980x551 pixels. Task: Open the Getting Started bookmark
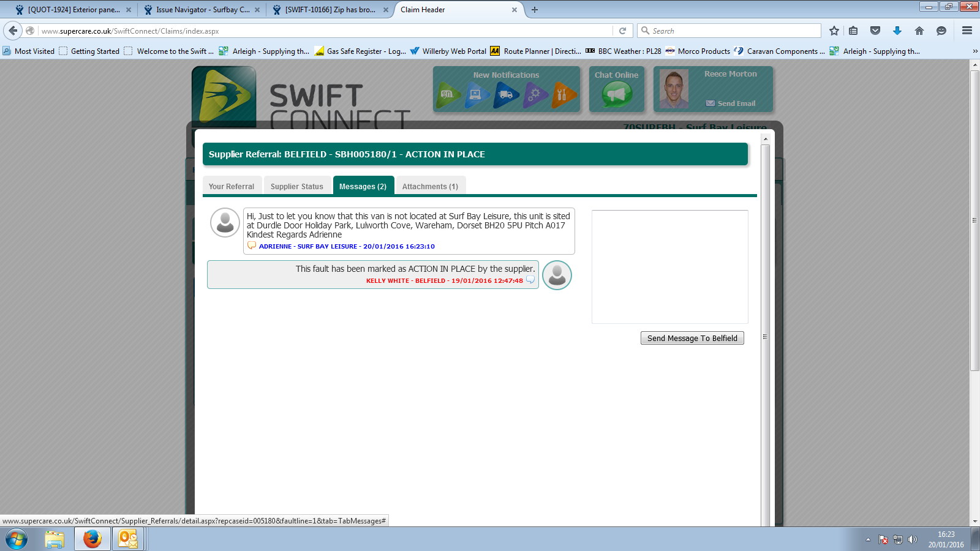click(x=89, y=51)
